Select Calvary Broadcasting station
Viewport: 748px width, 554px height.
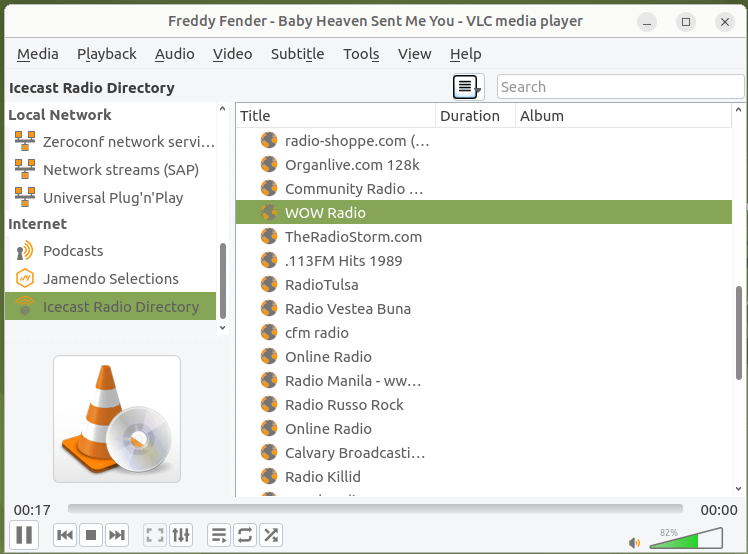click(x=484, y=452)
